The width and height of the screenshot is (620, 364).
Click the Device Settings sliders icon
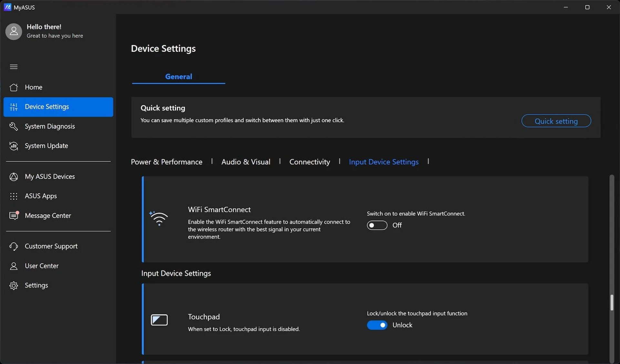tap(14, 107)
